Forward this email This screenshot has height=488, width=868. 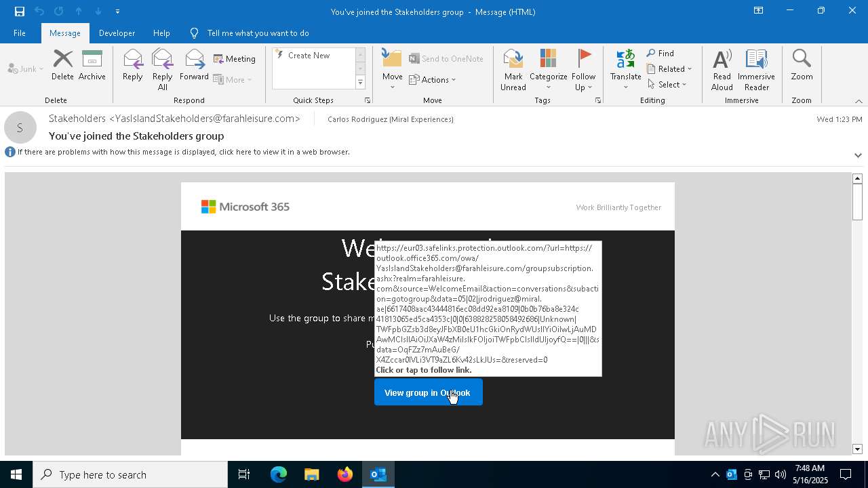tap(194, 65)
